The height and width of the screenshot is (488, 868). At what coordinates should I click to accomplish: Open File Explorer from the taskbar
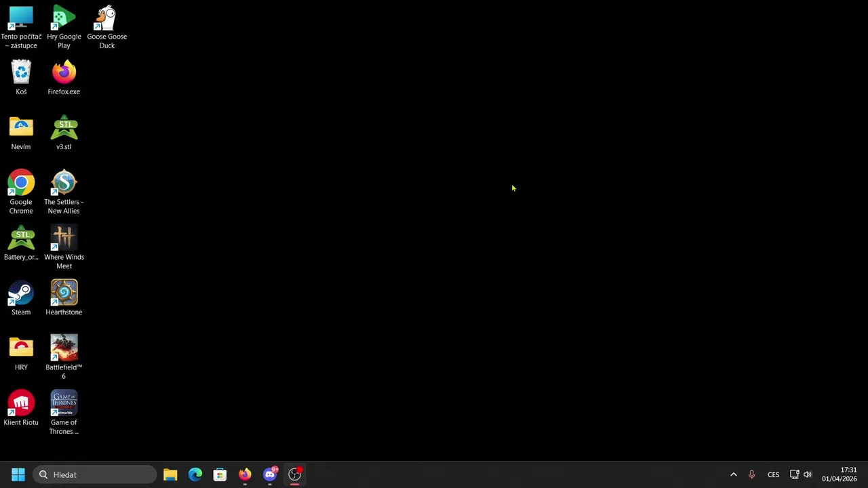click(x=170, y=474)
